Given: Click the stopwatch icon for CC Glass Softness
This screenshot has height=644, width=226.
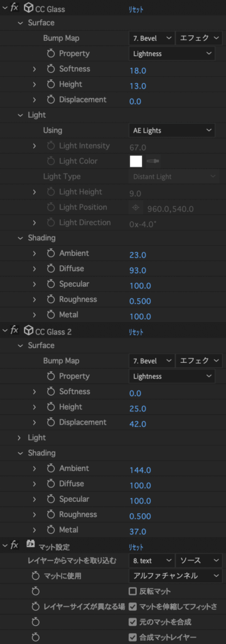Looking at the screenshot, I should (51, 69).
